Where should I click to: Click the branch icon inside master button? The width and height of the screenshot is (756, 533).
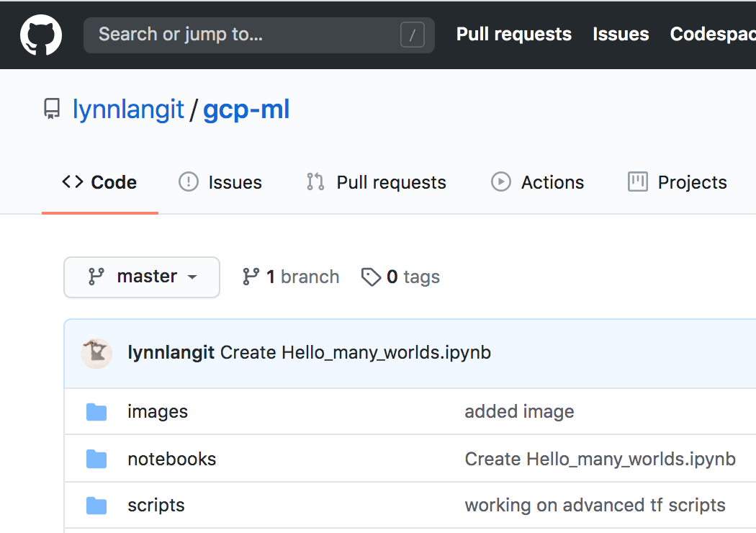tap(96, 277)
